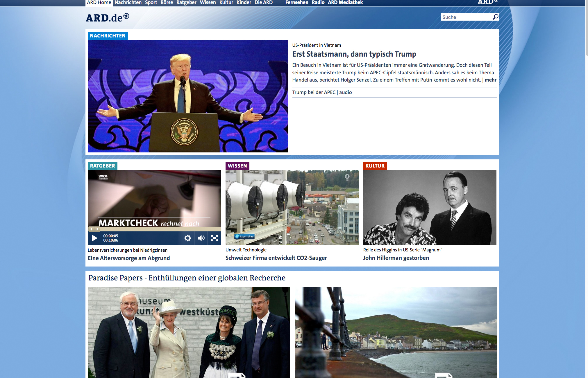
Task: Open Schweizer Firma entwickelt CO2-Sauger article
Action: click(x=276, y=258)
